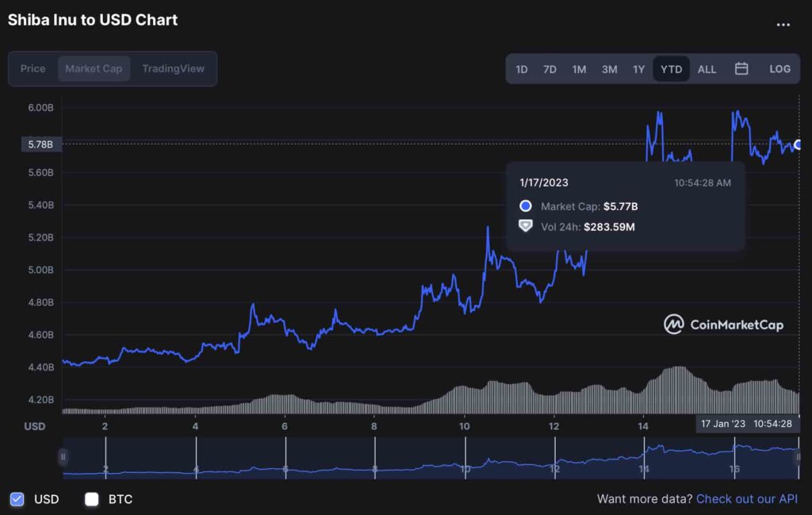812x515 pixels.
Task: Click the blue Market Cap indicator in tooltip
Action: (x=525, y=205)
